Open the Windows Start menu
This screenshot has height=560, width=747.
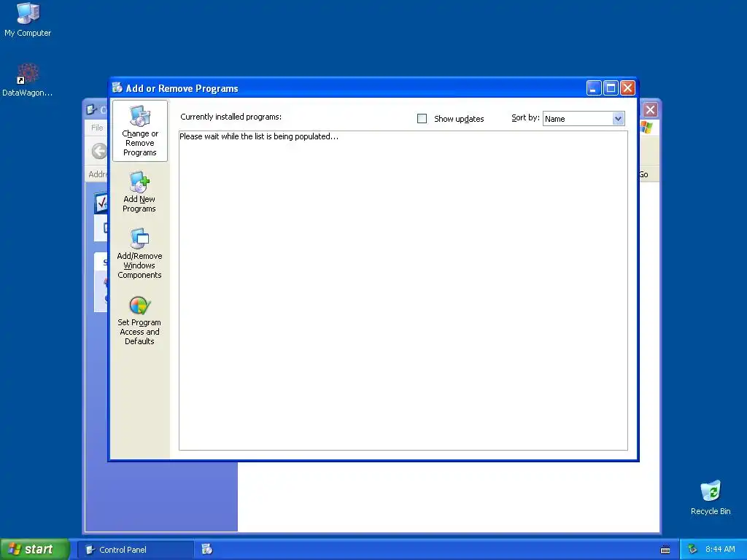pyautogui.click(x=35, y=549)
